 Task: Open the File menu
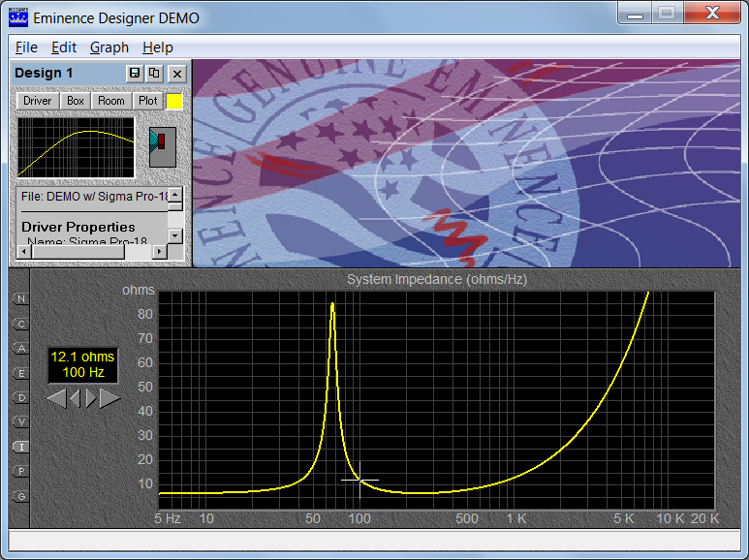coord(26,47)
